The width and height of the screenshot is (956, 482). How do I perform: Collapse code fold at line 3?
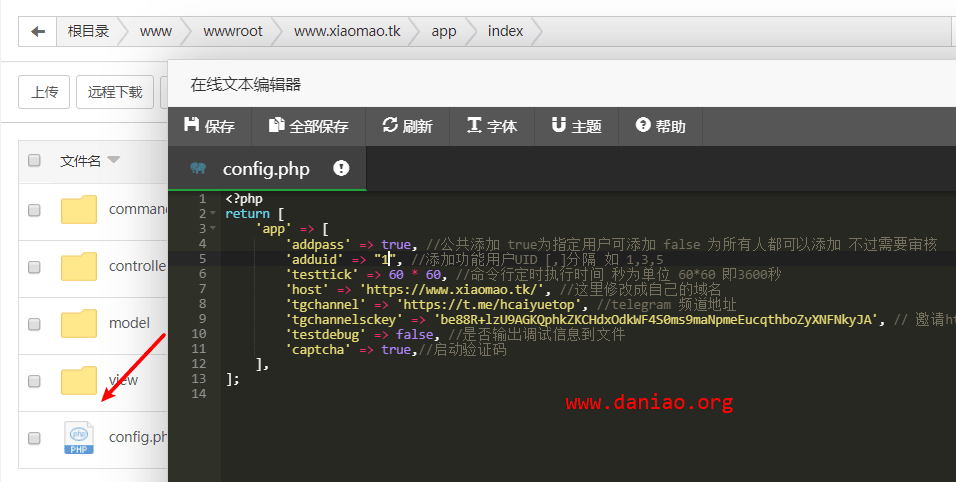pyautogui.click(x=213, y=229)
